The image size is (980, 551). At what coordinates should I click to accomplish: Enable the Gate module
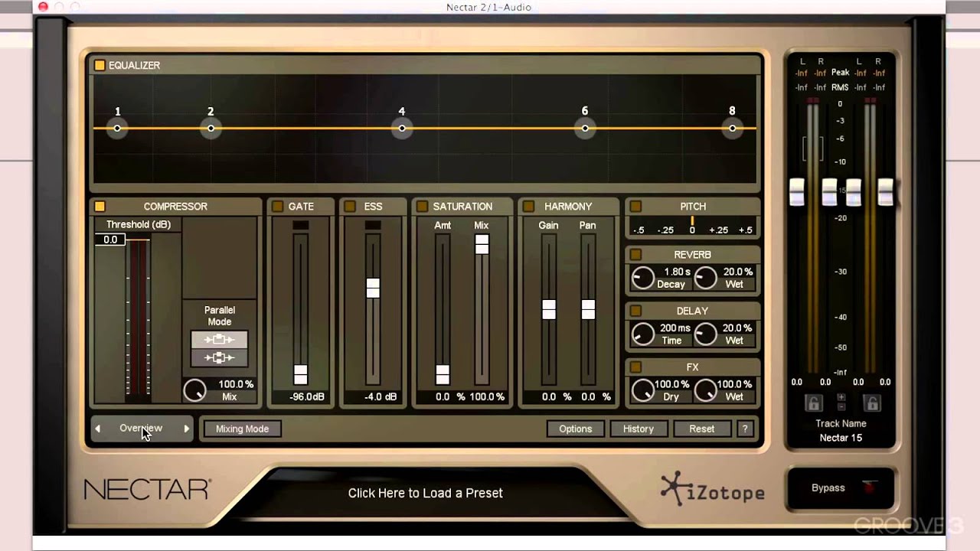[277, 207]
